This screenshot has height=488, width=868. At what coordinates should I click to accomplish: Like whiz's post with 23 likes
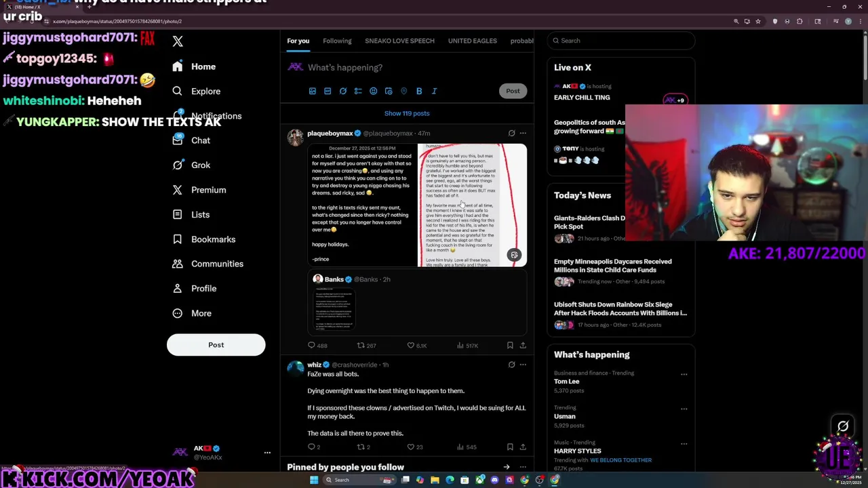pyautogui.click(x=415, y=447)
